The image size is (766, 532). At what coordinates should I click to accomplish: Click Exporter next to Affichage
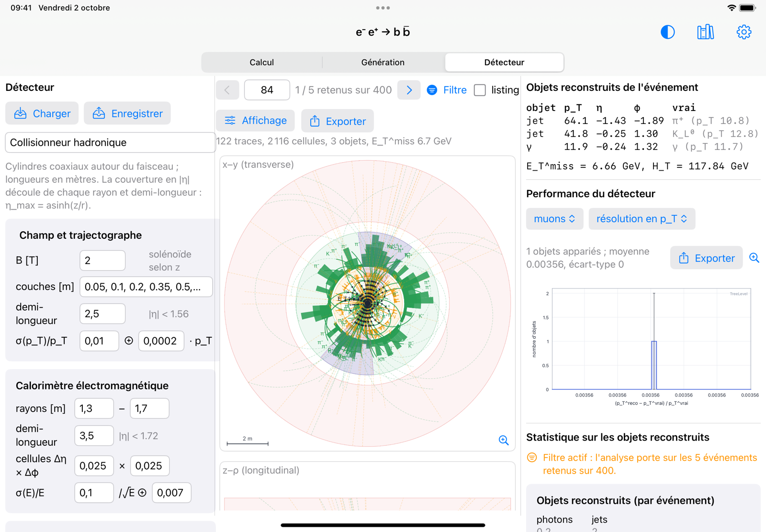(x=338, y=121)
